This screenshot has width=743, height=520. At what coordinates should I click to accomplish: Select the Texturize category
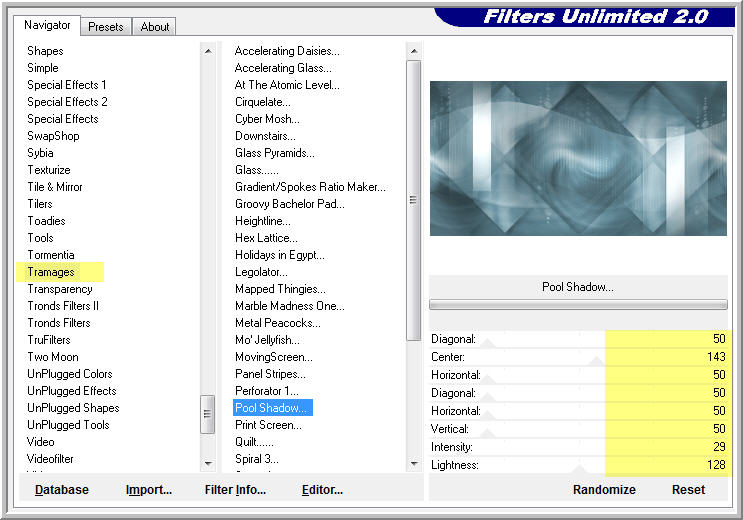point(49,170)
